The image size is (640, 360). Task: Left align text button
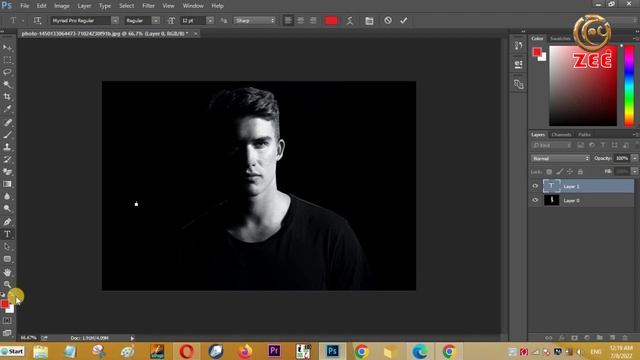click(x=288, y=20)
